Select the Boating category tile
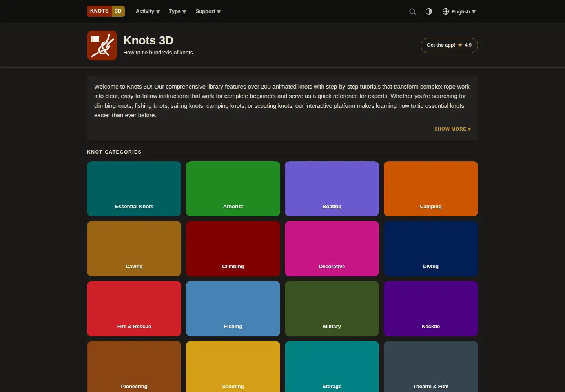Viewport: 565px width, 392px height. coord(332,189)
